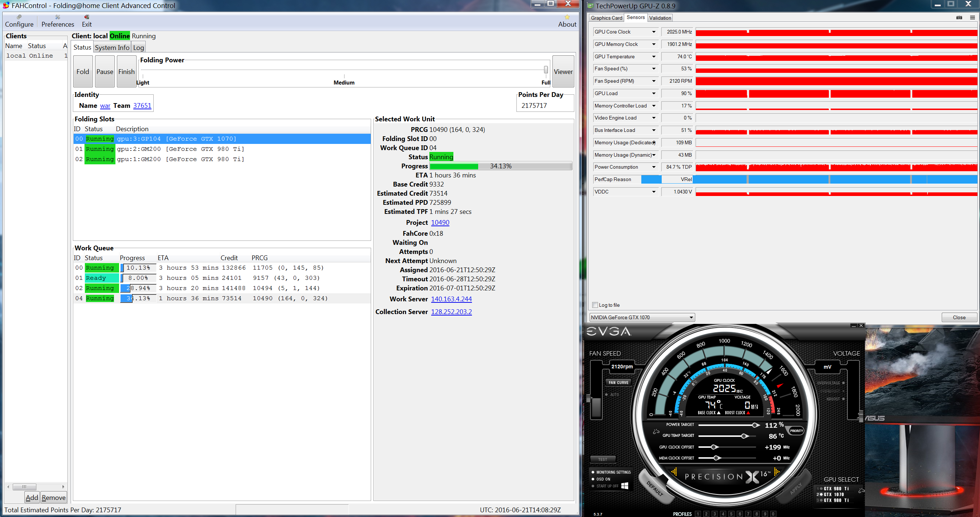Click the link chain icon beside Power Target
The width and height of the screenshot is (980, 517).
coord(656,432)
